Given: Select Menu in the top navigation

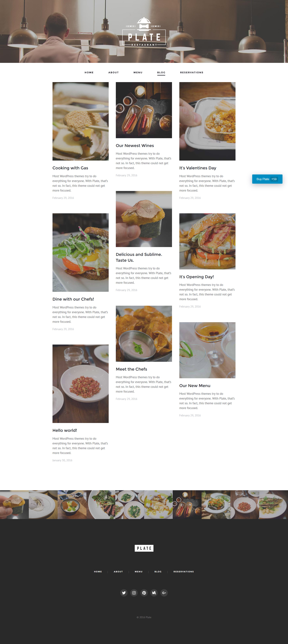Looking at the screenshot, I should [138, 73].
